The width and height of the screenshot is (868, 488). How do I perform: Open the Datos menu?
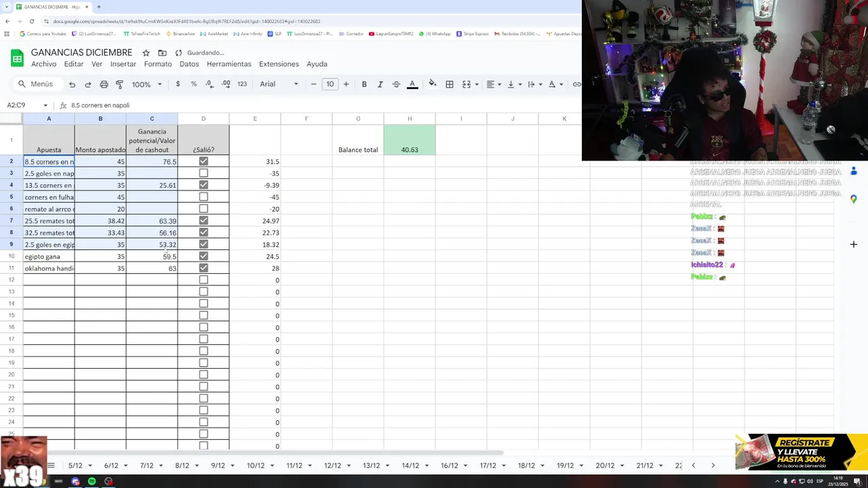pyautogui.click(x=189, y=64)
